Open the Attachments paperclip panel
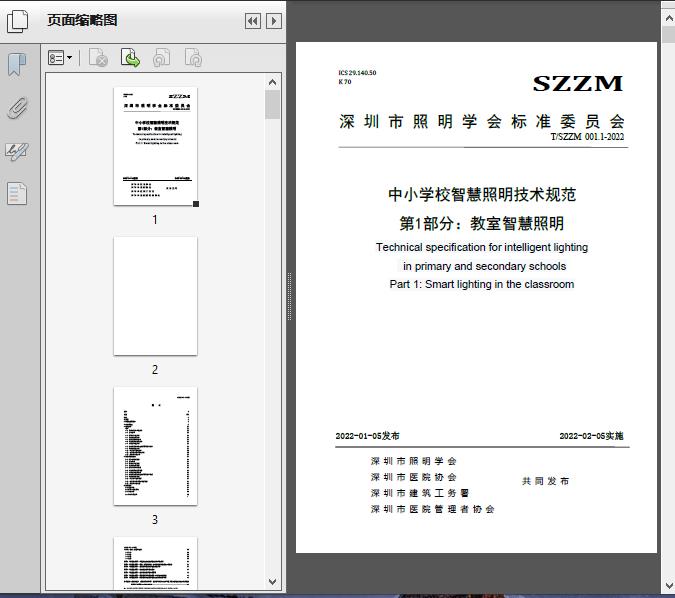The height and width of the screenshot is (598, 675). [17, 108]
